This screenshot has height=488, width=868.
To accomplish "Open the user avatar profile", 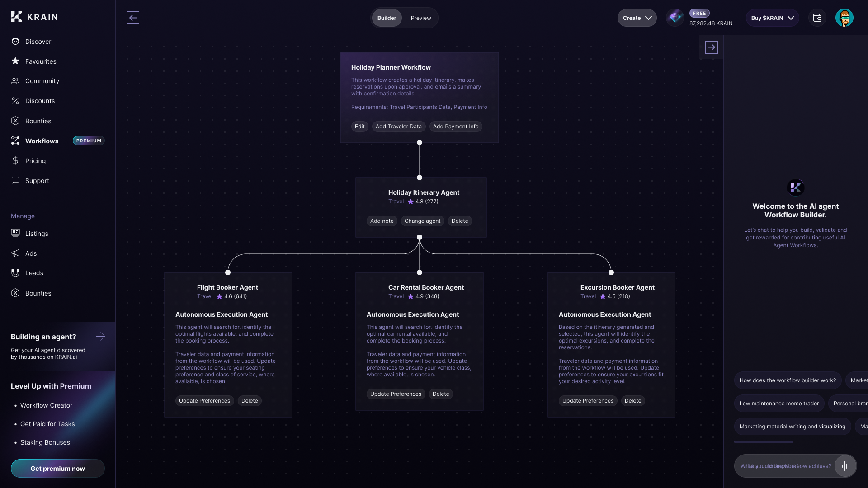I will point(844,18).
